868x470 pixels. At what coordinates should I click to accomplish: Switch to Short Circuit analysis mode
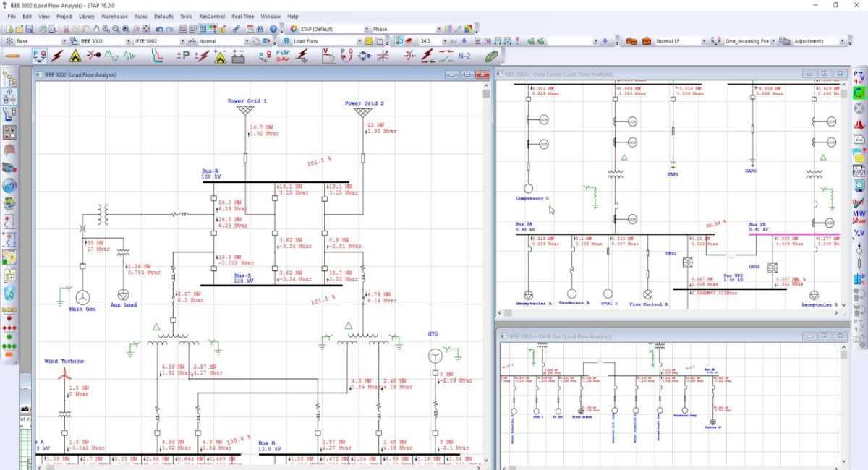(x=56, y=56)
